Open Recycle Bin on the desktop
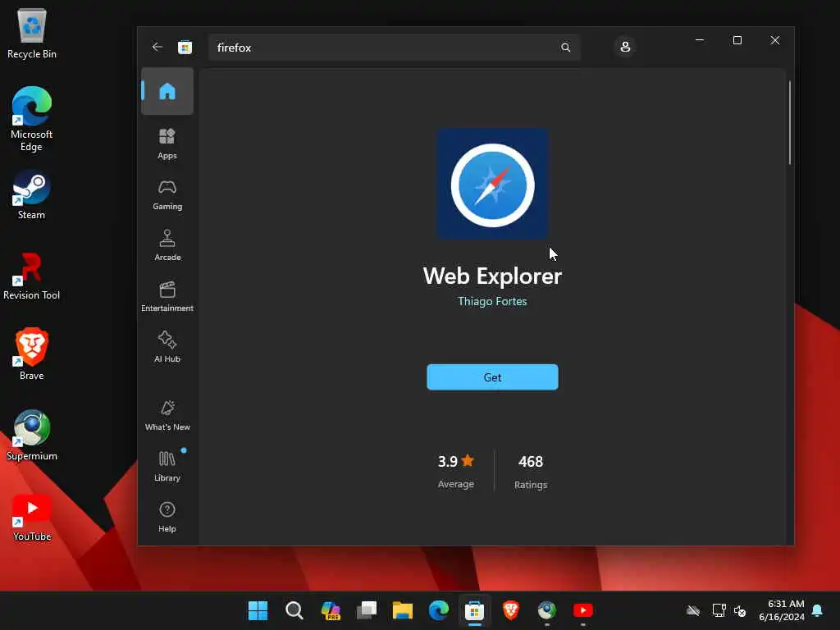Viewport: 840px width, 630px height. pos(32,34)
